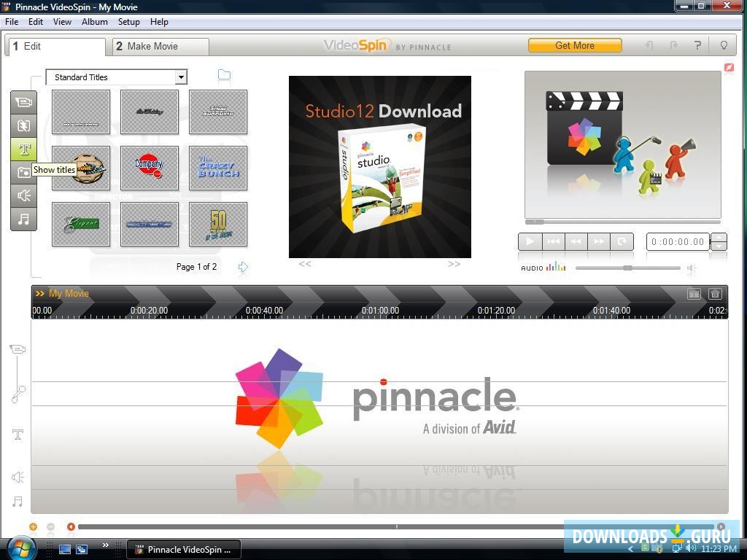Select the first title thumbnail in top row
Viewport: 747px width, 560px height.
(81, 112)
